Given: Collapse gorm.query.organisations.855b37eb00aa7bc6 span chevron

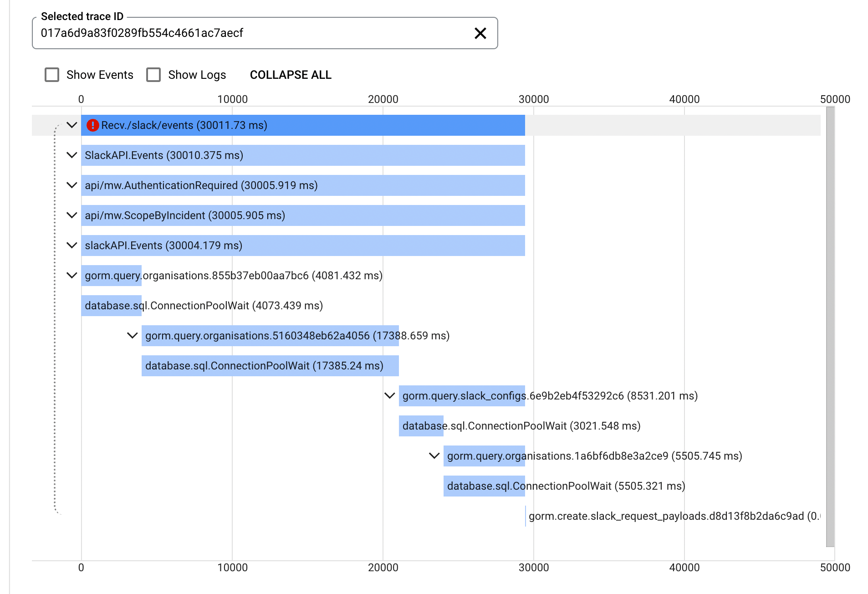Looking at the screenshot, I should pos(71,276).
